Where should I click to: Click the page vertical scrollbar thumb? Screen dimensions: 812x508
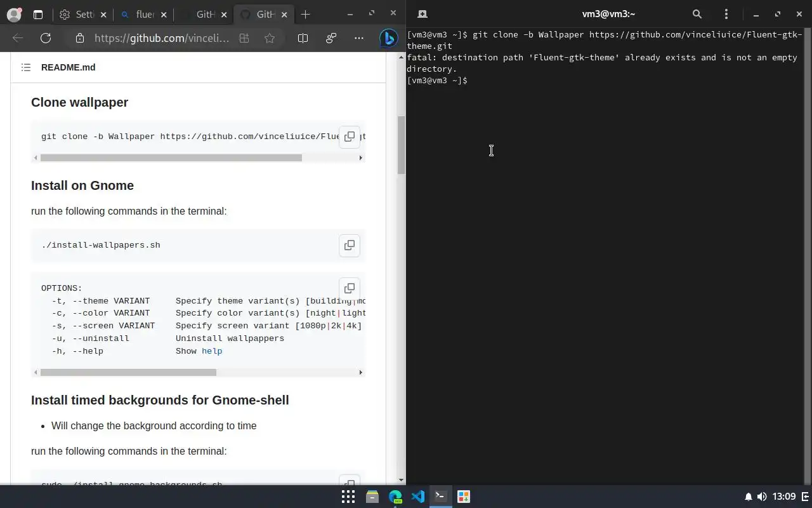click(x=401, y=145)
